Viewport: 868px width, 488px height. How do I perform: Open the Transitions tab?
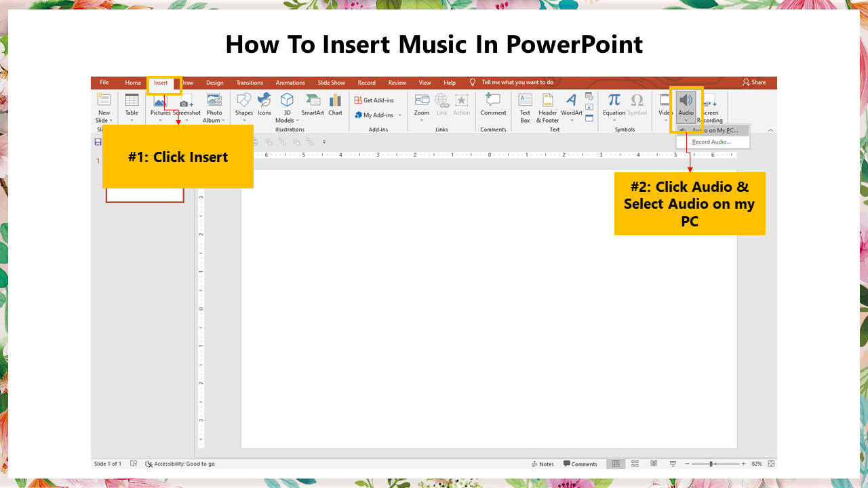point(250,83)
